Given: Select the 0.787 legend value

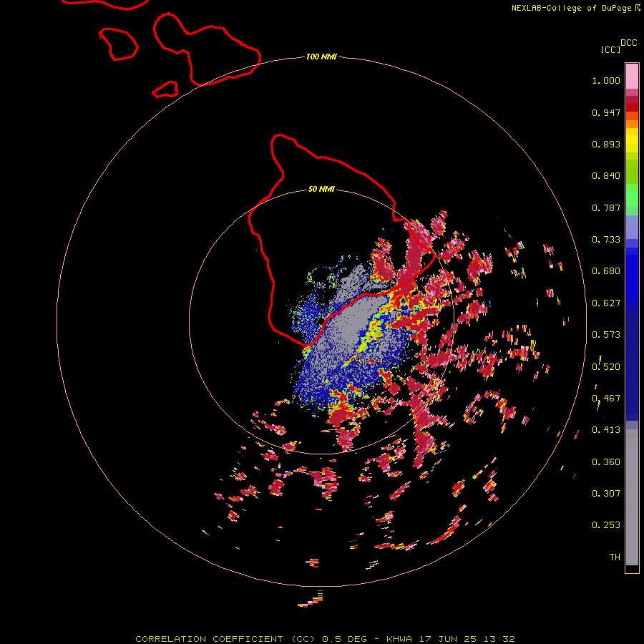Looking at the screenshot, I should click(606, 208).
